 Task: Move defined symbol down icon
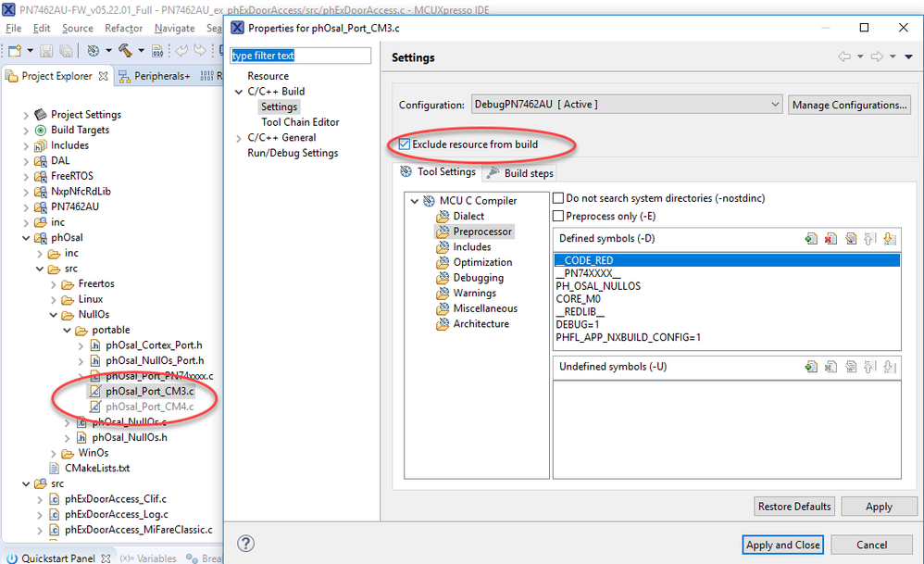coord(890,239)
